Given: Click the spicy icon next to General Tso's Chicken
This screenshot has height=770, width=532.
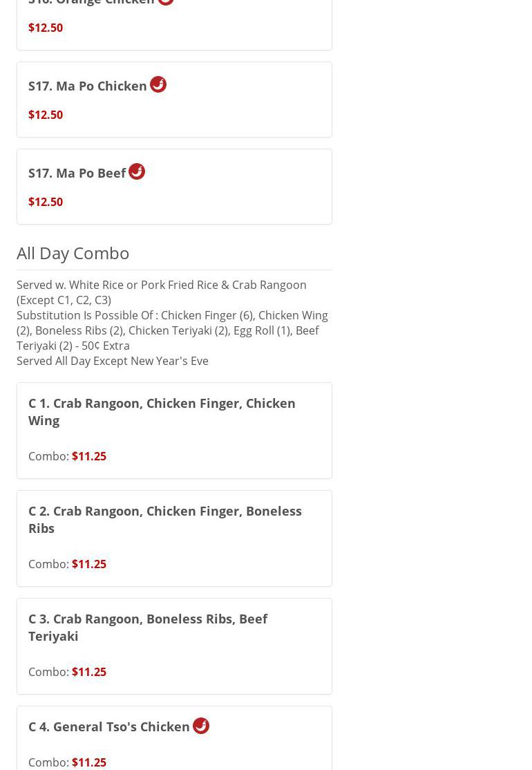Looking at the screenshot, I should pyautogui.click(x=201, y=725).
